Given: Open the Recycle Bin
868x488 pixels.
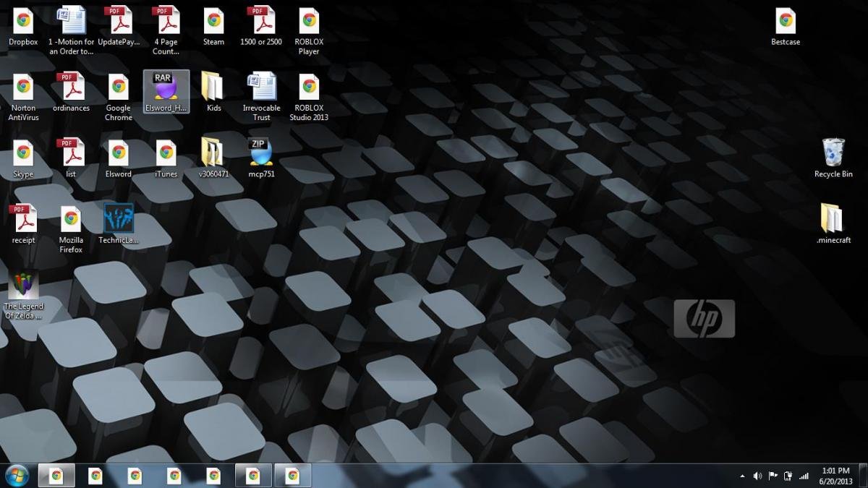Looking at the screenshot, I should click(833, 159).
